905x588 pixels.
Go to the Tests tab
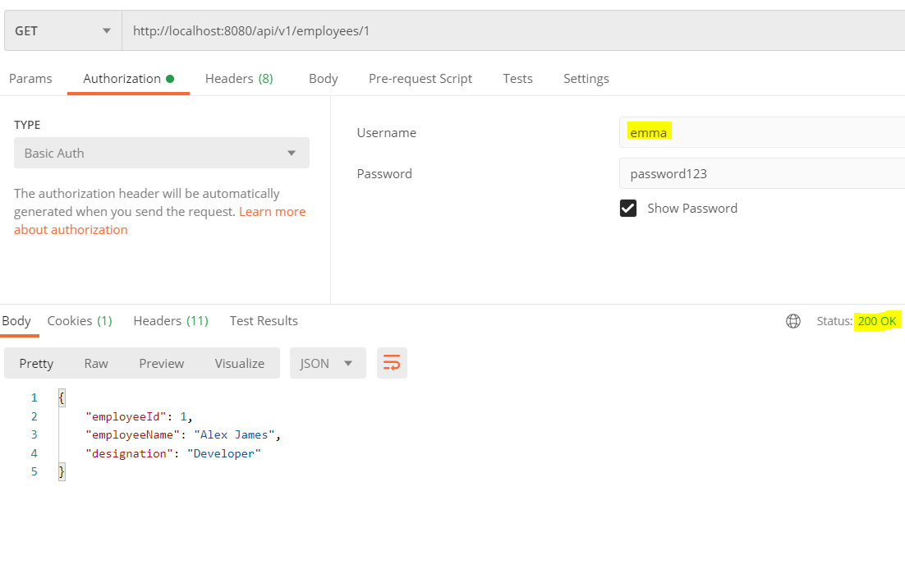(517, 79)
